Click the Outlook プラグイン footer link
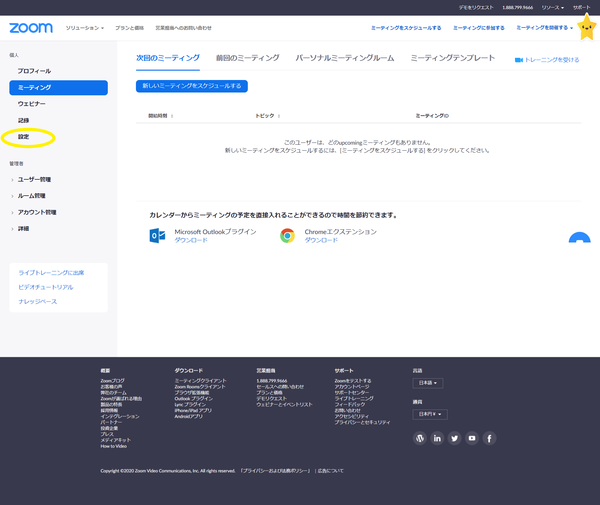This screenshot has width=600, height=505. pyautogui.click(x=194, y=399)
